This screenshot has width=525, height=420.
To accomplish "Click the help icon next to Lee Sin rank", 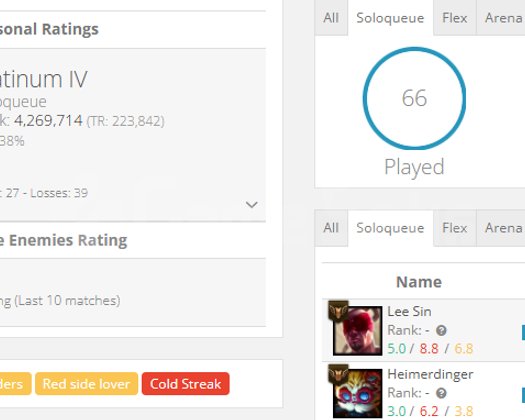I will 441,331.
